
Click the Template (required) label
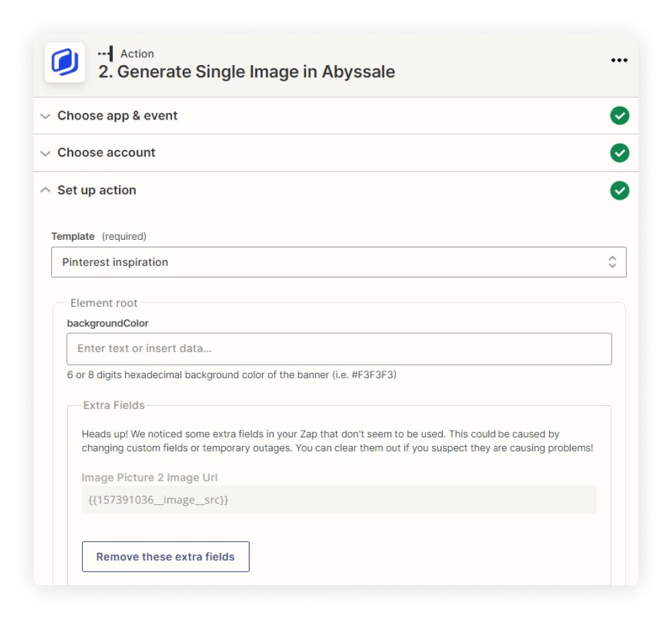[x=99, y=236]
